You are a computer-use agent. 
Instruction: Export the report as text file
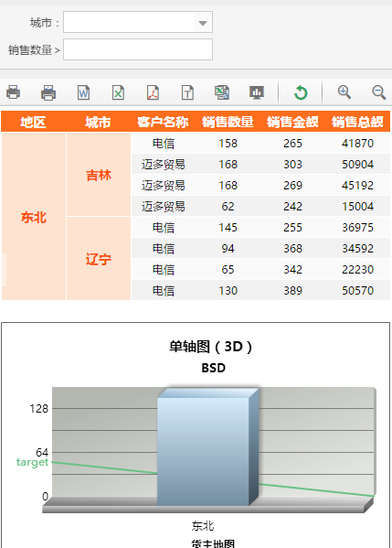click(187, 92)
